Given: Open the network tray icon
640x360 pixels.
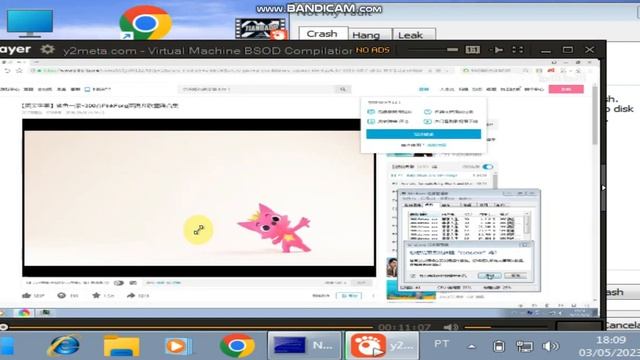Looking at the screenshot, I should point(524,346).
